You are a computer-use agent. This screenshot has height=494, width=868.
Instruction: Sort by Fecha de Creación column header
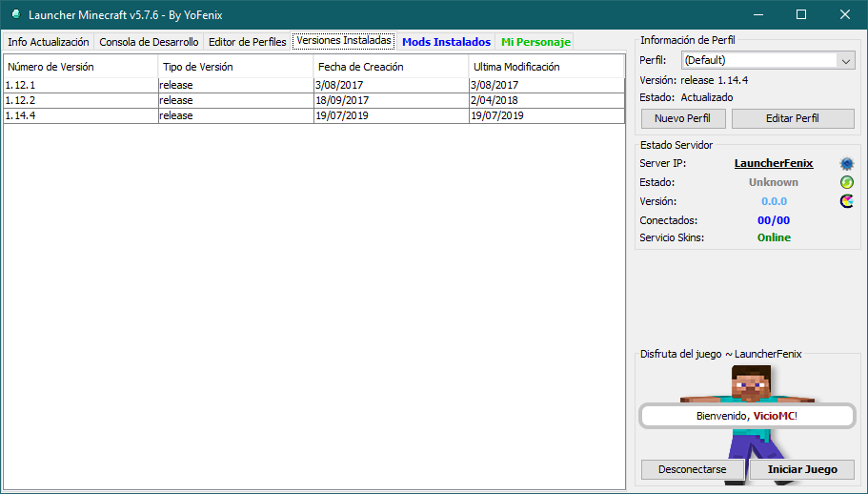[x=391, y=67]
